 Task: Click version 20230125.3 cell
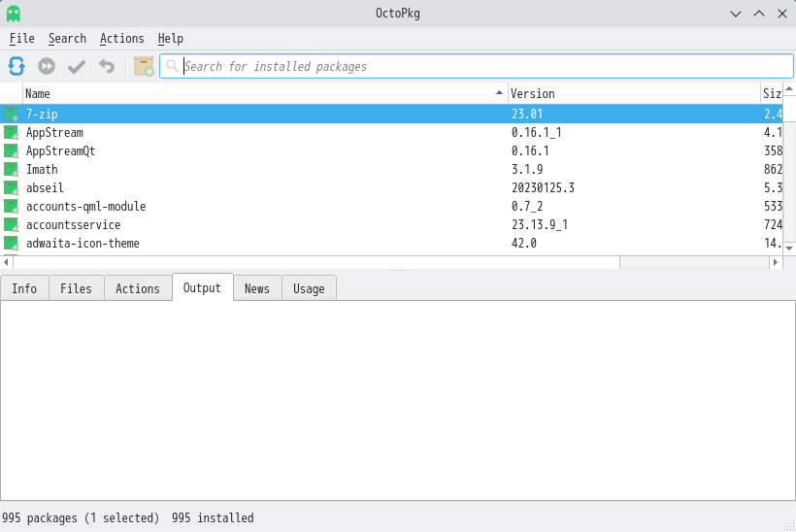[543, 187]
